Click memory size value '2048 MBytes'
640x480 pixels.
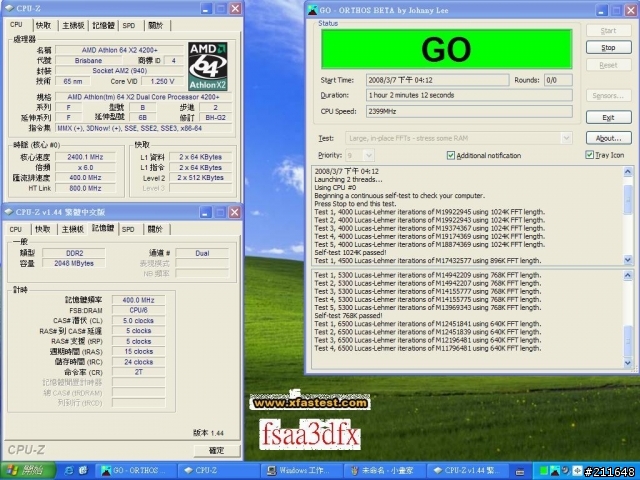coord(74,263)
